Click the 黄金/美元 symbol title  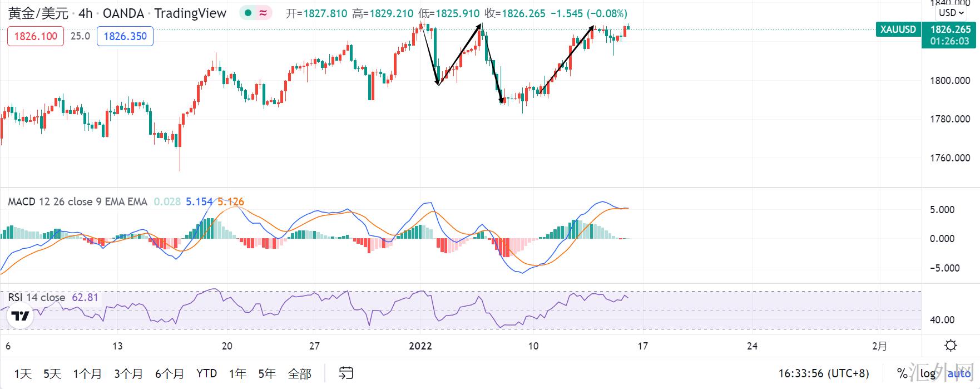coord(38,13)
